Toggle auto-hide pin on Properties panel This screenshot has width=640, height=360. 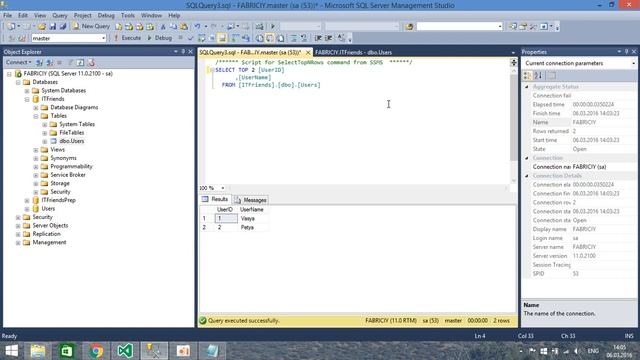pyautogui.click(x=627, y=51)
